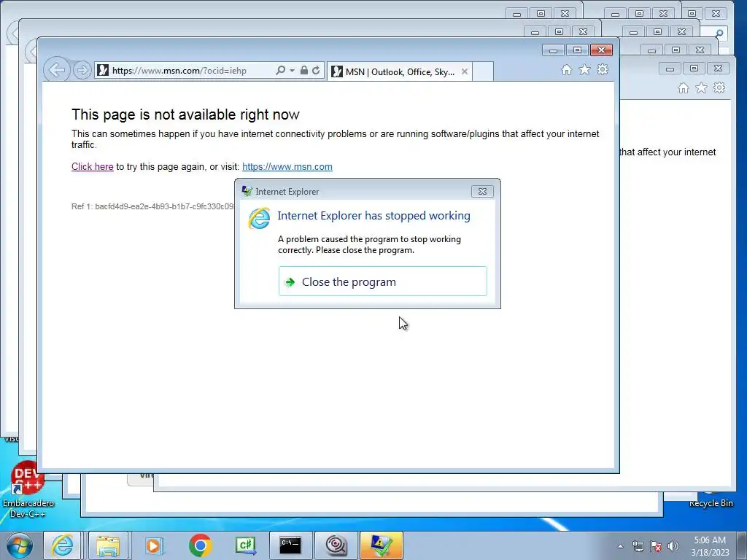This screenshot has width=747, height=560.
Task: Click Home icon in the right background window
Action: click(683, 88)
